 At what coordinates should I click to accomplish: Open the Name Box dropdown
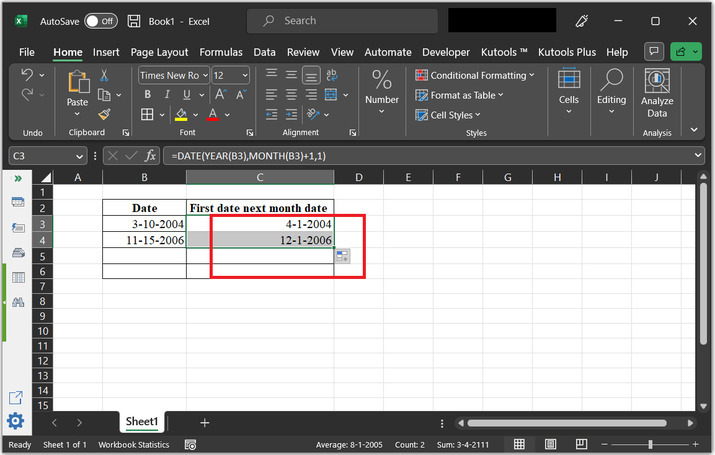(80, 156)
